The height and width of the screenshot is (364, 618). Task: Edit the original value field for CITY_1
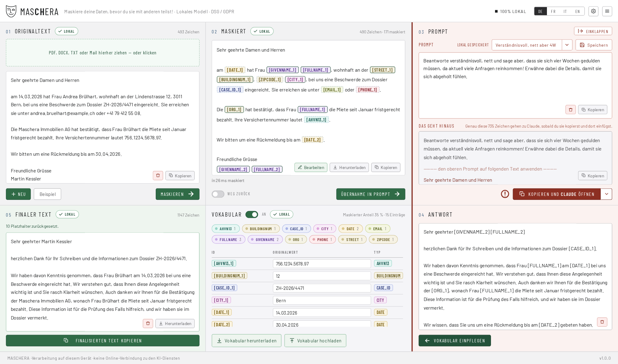point(322,300)
